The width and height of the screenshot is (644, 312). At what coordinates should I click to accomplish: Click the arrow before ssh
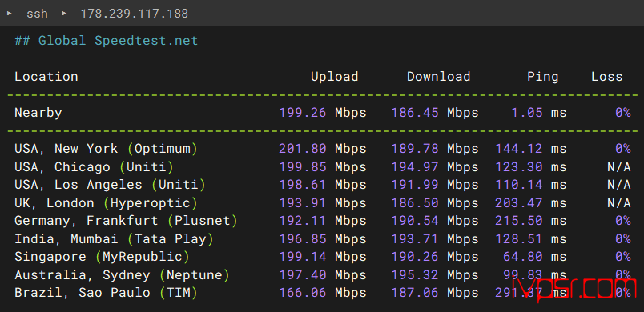click(x=10, y=13)
